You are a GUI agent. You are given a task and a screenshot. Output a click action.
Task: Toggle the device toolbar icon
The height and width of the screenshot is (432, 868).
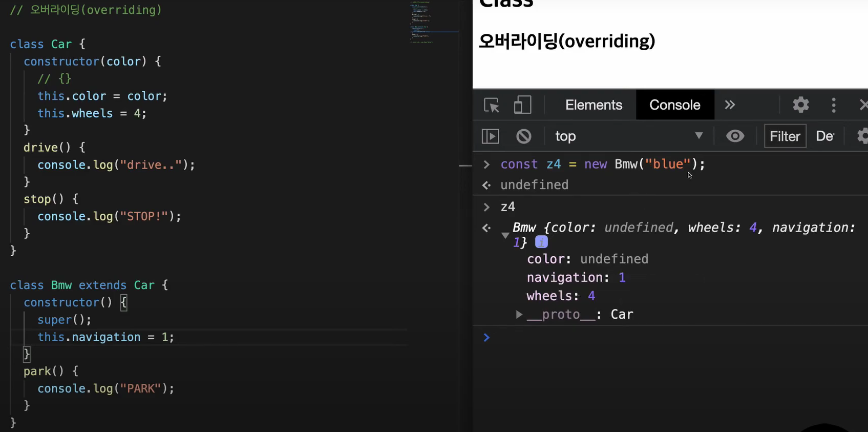click(522, 105)
